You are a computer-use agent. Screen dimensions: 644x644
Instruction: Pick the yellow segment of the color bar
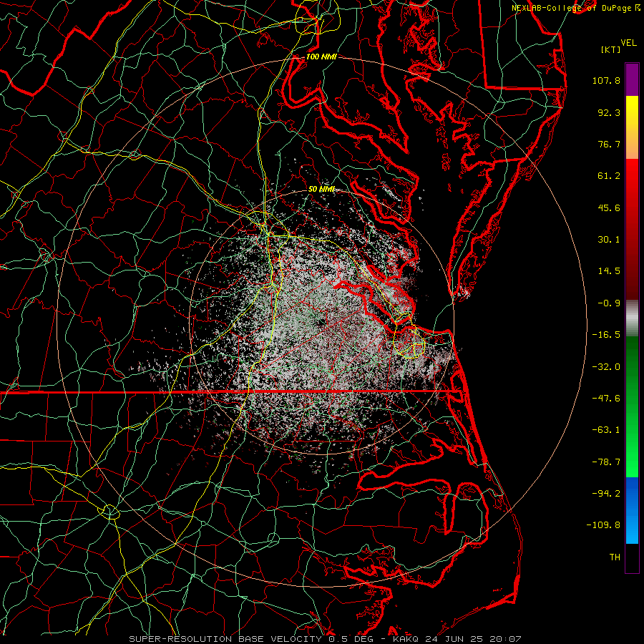click(632, 127)
